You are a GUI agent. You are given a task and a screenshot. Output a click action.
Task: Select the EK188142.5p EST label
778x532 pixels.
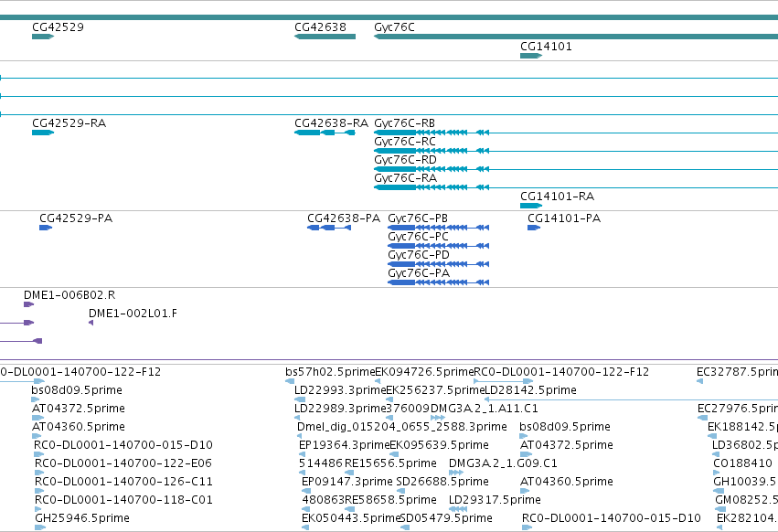742,427
